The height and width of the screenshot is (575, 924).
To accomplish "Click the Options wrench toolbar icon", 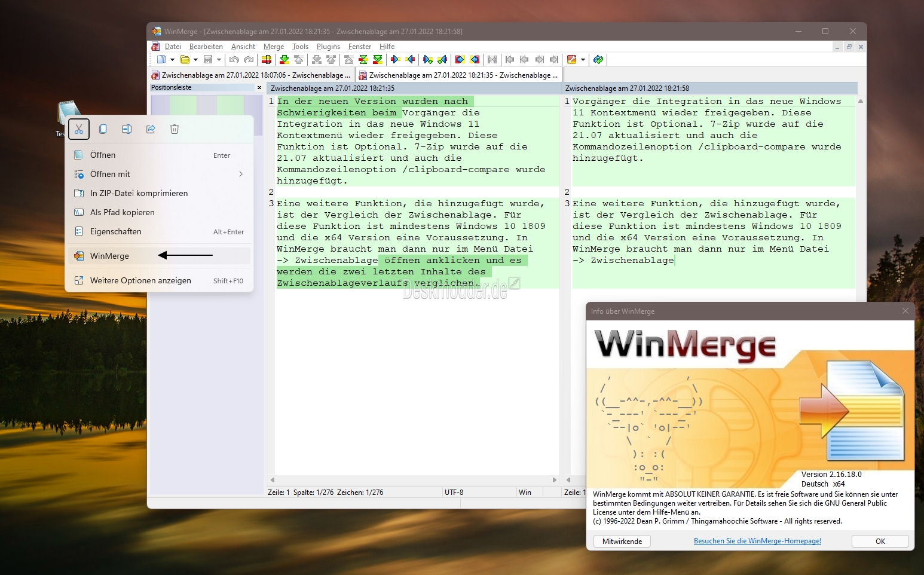I will coord(571,59).
